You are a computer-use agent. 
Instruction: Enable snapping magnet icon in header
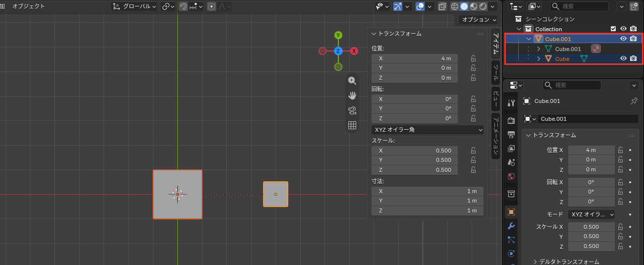(x=183, y=6)
